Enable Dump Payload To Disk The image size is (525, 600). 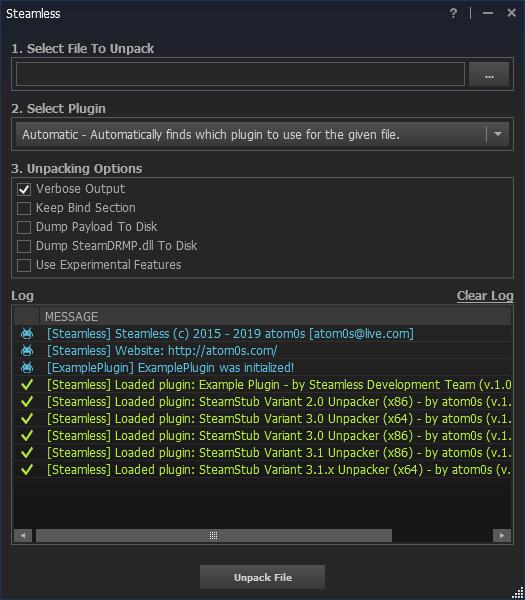(x=24, y=227)
